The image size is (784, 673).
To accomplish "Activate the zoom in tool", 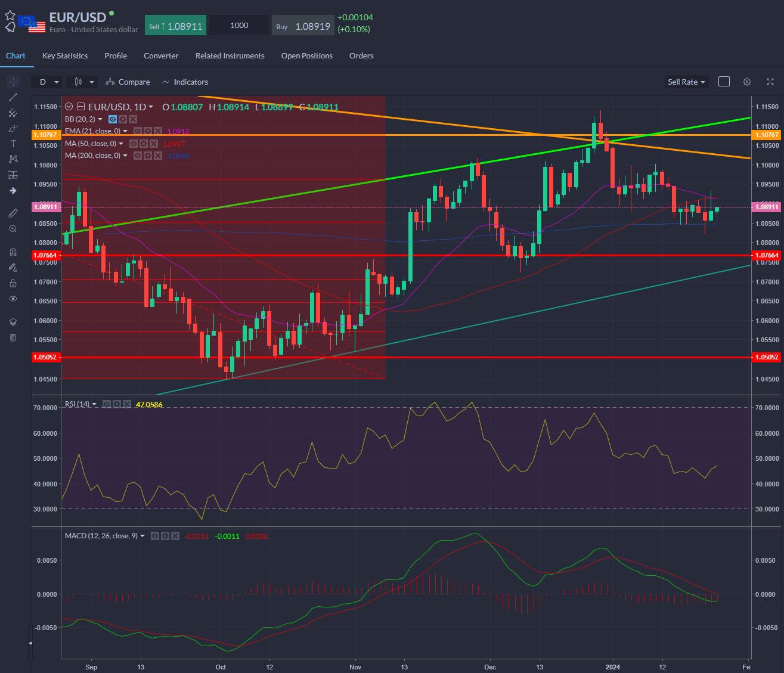I will [x=13, y=229].
